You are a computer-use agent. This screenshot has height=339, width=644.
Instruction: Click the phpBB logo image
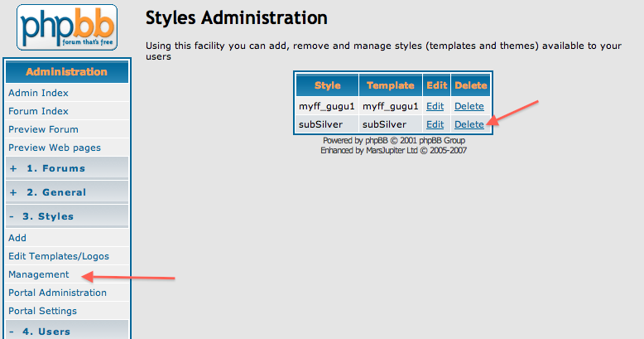(67, 27)
